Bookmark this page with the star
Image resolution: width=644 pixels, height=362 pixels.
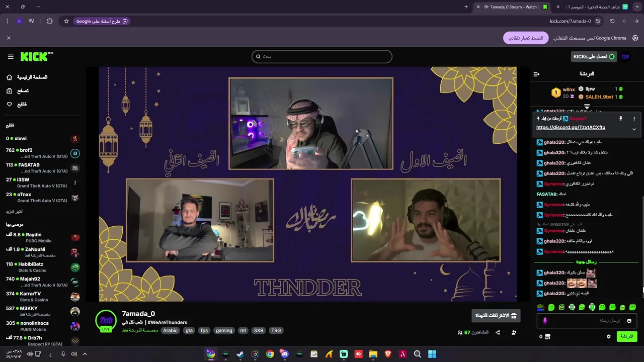coord(66,21)
